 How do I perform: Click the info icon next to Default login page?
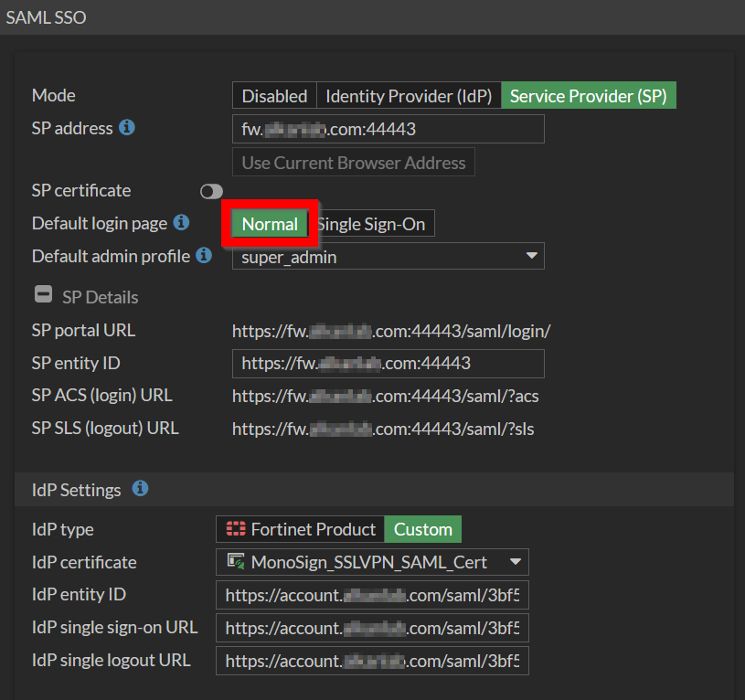pos(181,222)
